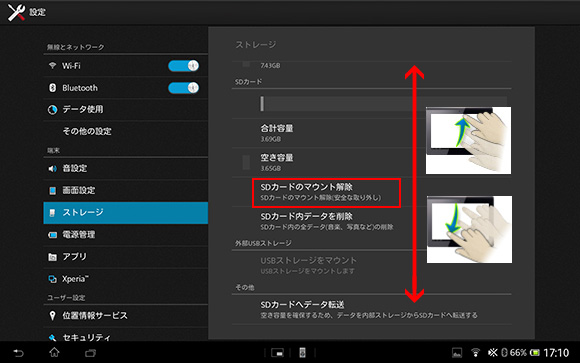580x363 pixels.
Task: Tap the データ使用 globe icon
Action: (x=52, y=110)
